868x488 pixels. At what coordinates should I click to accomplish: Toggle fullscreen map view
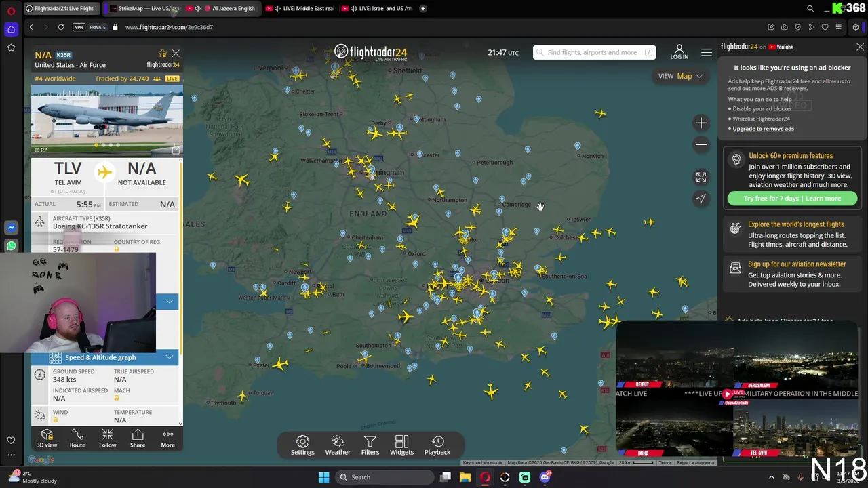[701, 177]
